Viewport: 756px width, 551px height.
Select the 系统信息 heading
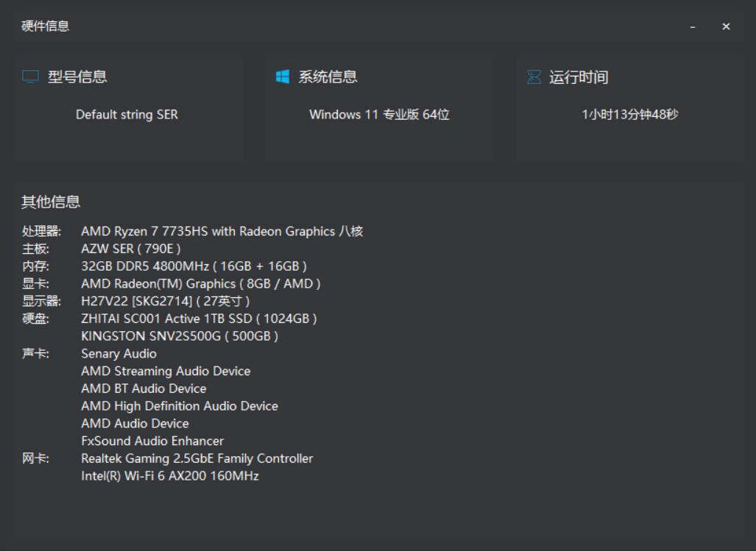[x=328, y=77]
